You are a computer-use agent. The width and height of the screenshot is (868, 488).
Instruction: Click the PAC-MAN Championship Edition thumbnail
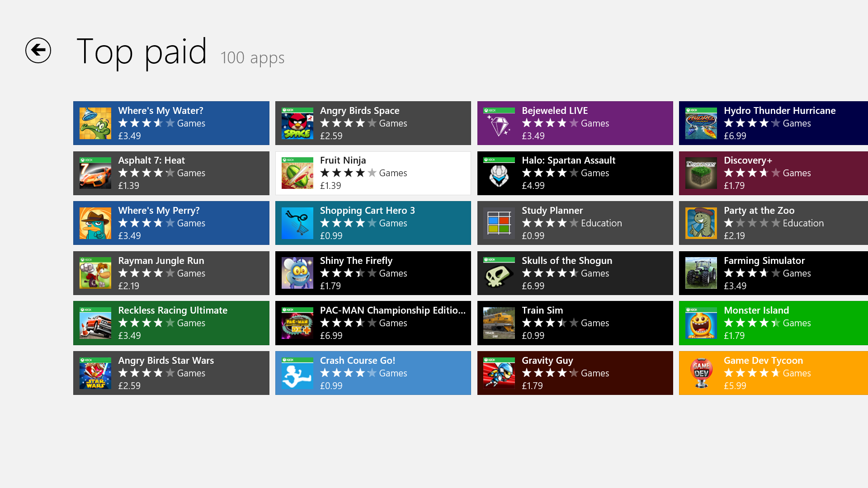click(x=297, y=323)
